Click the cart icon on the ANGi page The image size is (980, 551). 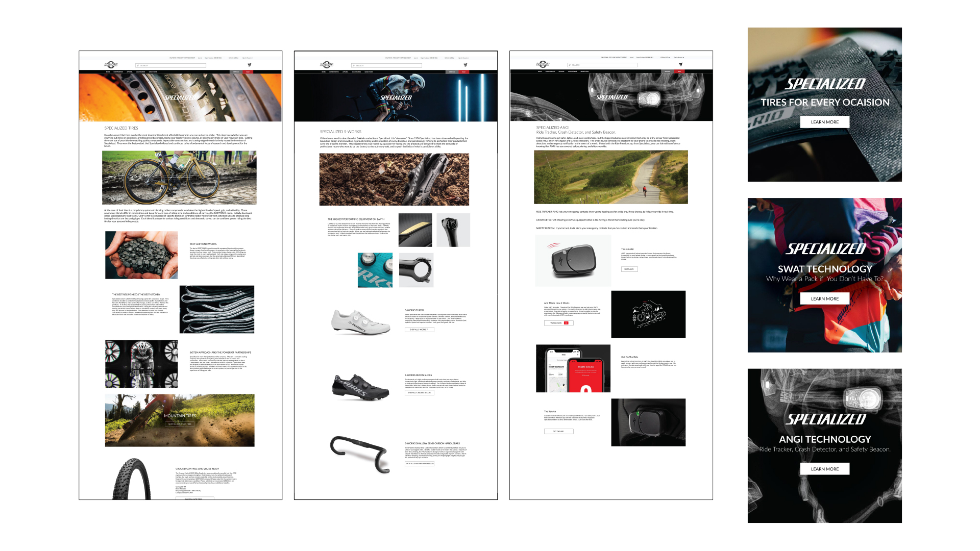pos(680,64)
